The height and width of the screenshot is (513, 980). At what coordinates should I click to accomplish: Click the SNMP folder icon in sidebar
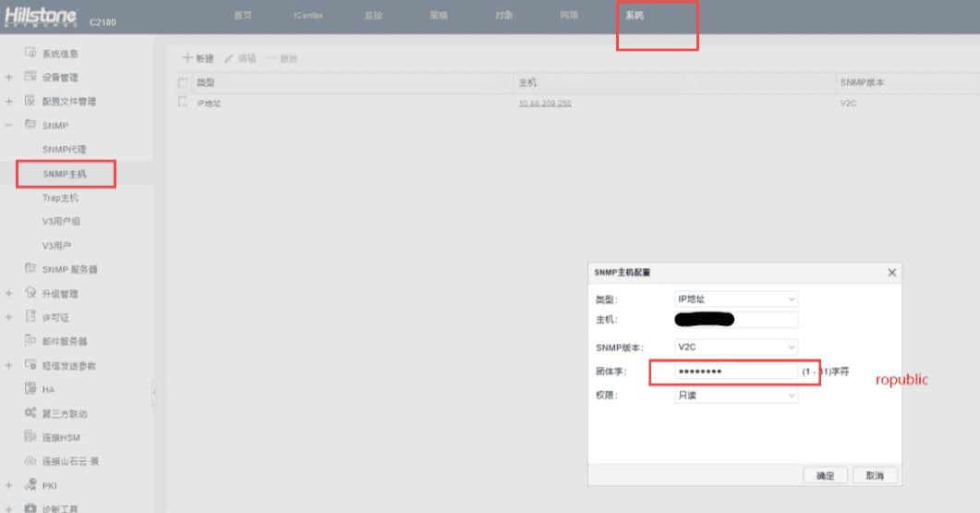click(x=30, y=125)
